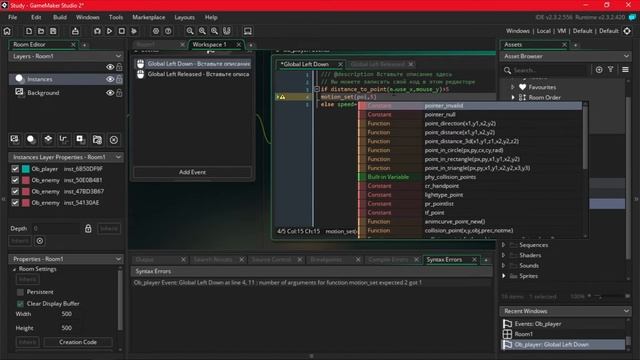Create a new background layer
The image size is (640, 360).
(15, 140)
